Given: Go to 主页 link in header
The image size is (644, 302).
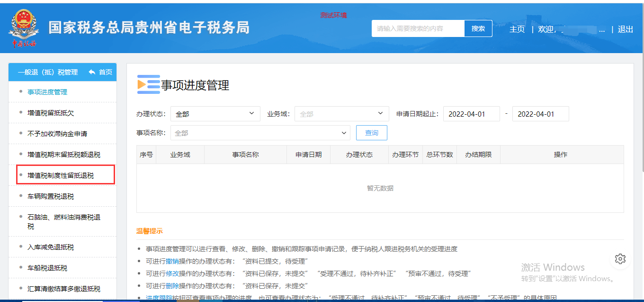Looking at the screenshot, I should point(517,29).
